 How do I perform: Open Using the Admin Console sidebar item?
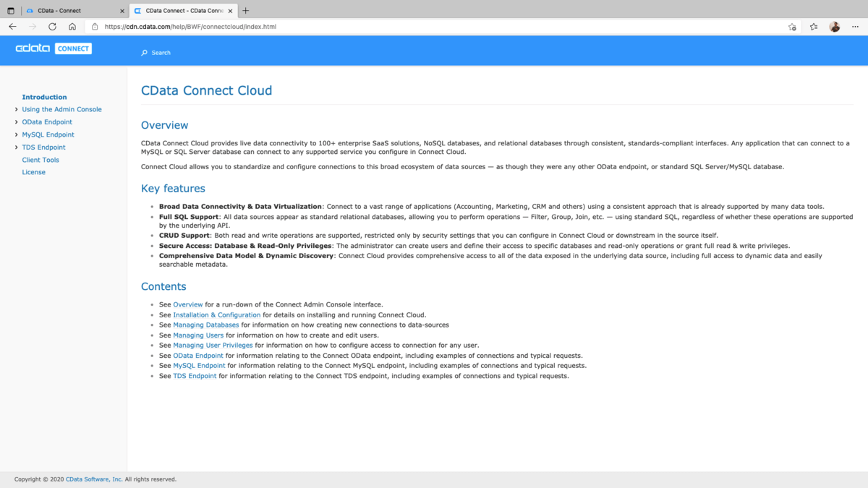tap(61, 110)
